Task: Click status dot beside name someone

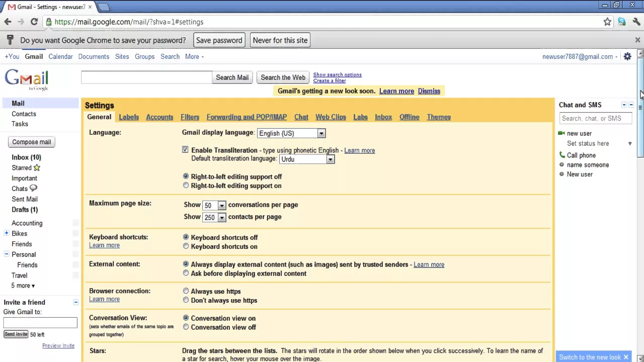Action: coord(562,164)
